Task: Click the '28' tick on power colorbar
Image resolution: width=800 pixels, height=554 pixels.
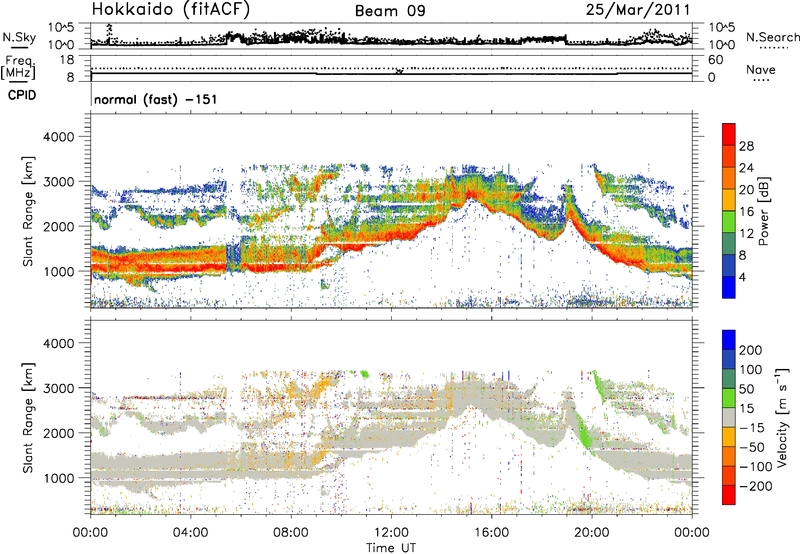Action: click(x=746, y=146)
